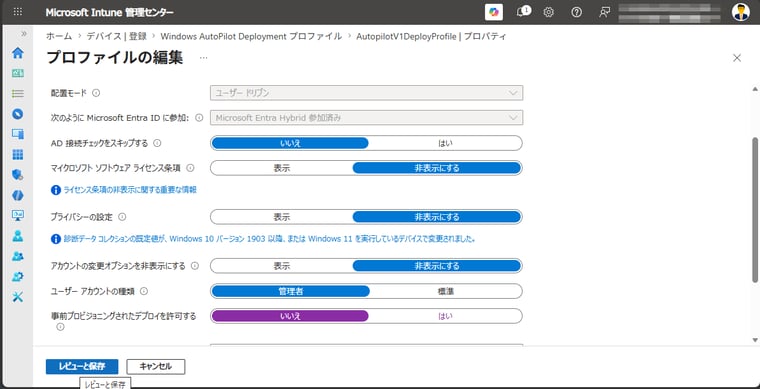Open the ライセンス条項の非表示に関する重要な情報 link
The image size is (760, 389).
tap(130, 190)
